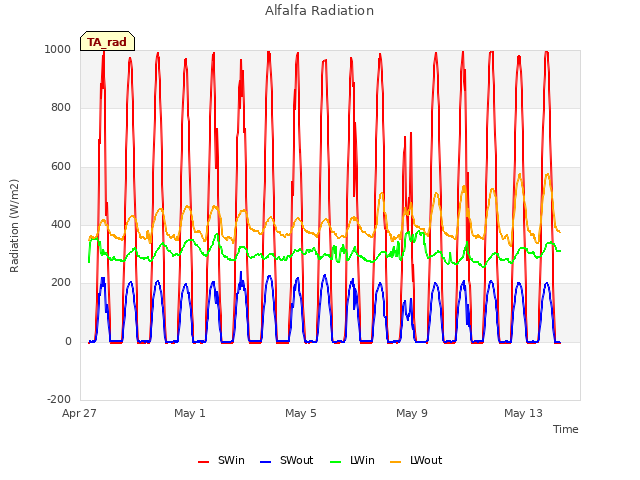Click the Alfalfa Radiation chart title

[320, 11]
